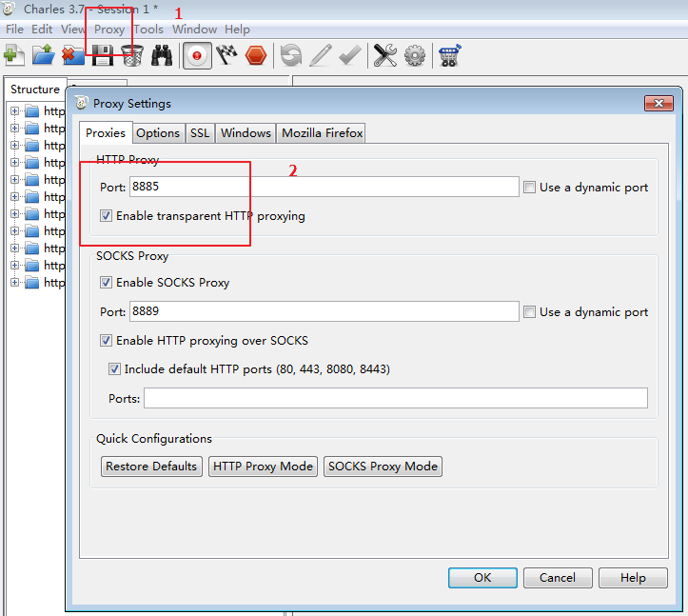This screenshot has height=616, width=688.
Task: Uncheck Enable HTTP proxying over SOCKS
Action: [x=106, y=341]
